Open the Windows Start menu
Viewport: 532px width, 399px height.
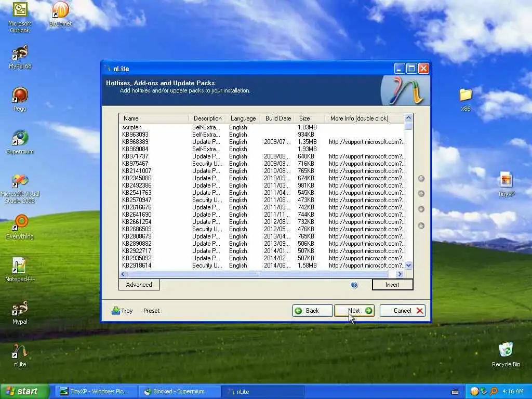[x=24, y=392]
